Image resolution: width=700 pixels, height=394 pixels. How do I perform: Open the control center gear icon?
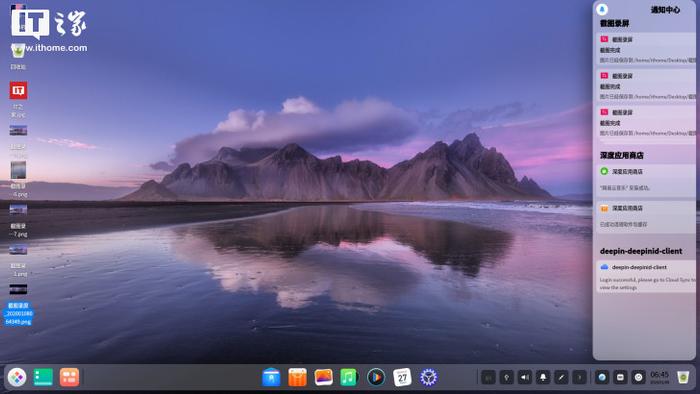(429, 377)
